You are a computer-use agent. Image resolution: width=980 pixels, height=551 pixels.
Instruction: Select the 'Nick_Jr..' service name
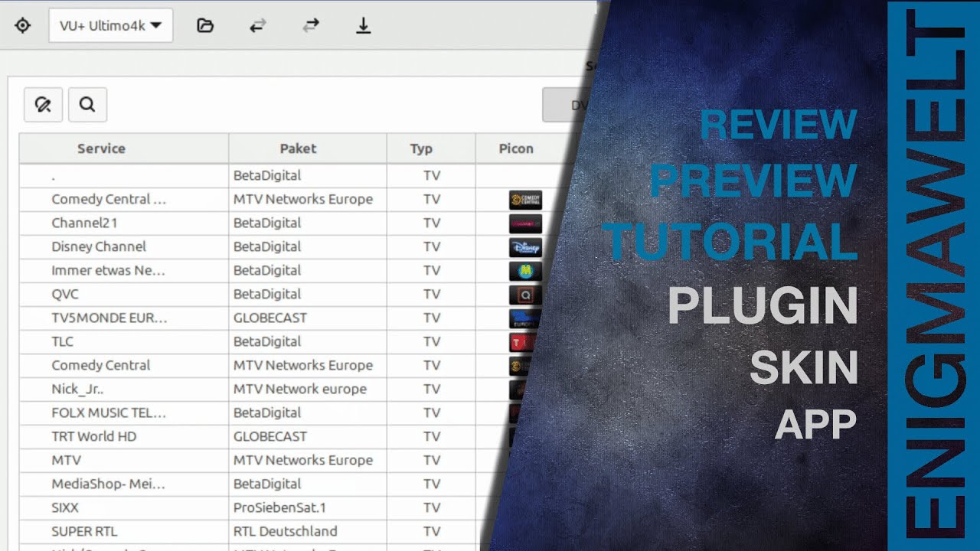pos(77,389)
